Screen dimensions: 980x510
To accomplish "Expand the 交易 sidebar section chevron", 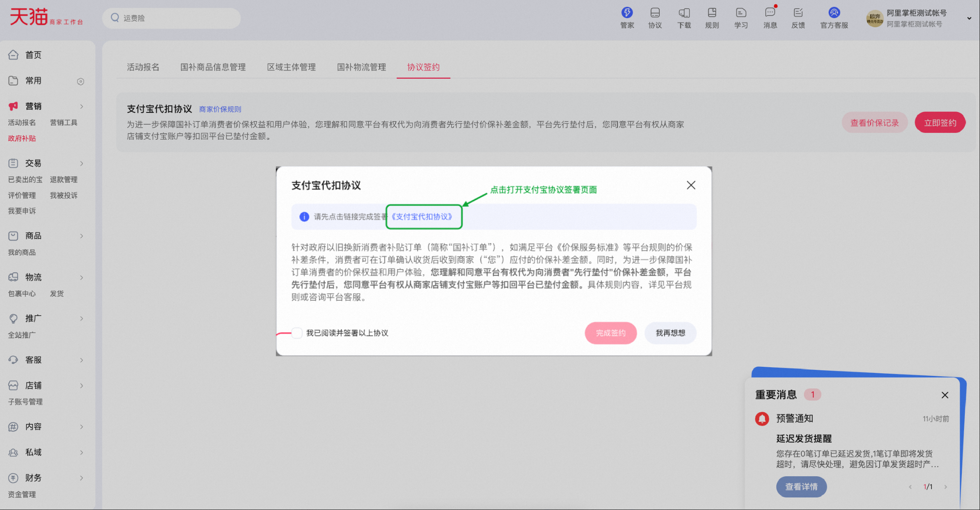I will [x=81, y=164].
